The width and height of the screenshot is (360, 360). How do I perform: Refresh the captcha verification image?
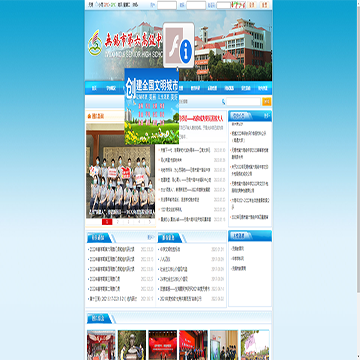click(x=238, y=5)
